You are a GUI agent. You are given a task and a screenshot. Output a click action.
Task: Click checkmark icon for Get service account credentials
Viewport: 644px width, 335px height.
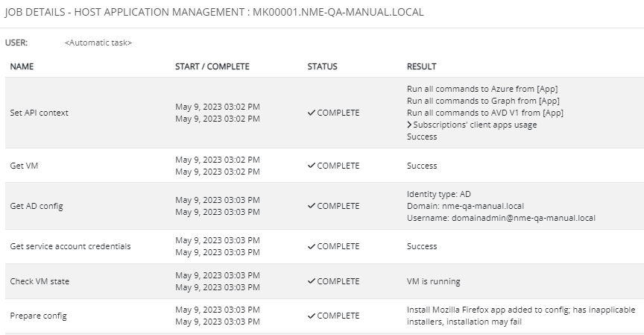point(312,246)
